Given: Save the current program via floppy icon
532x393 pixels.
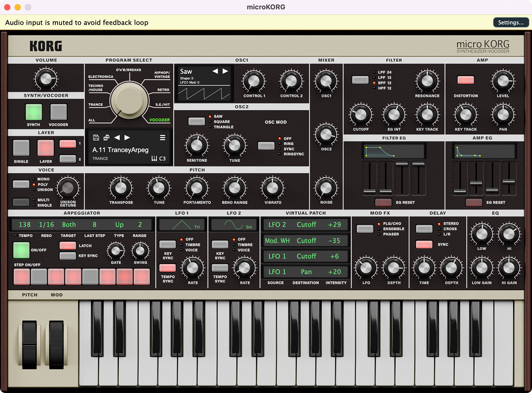Looking at the screenshot, I should pos(96,137).
